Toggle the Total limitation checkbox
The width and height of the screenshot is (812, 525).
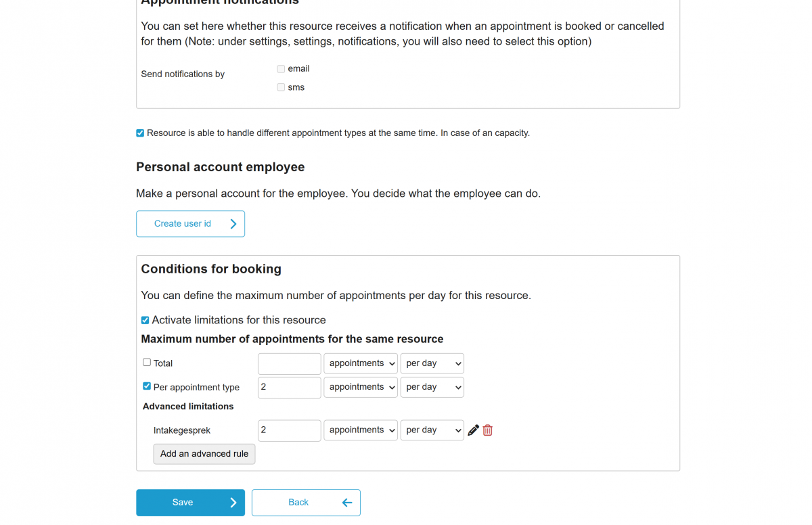(147, 363)
